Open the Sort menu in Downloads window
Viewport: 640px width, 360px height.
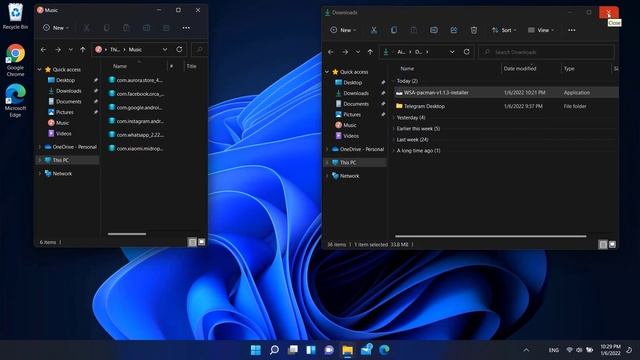504,30
